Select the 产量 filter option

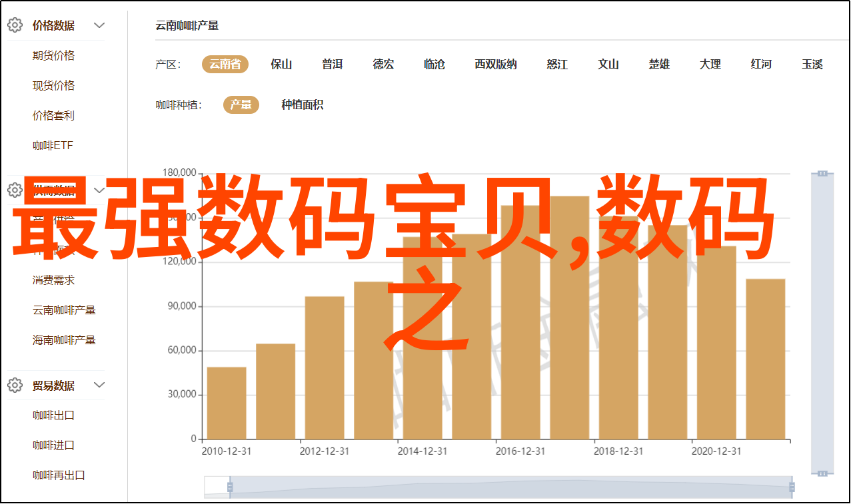pos(241,105)
